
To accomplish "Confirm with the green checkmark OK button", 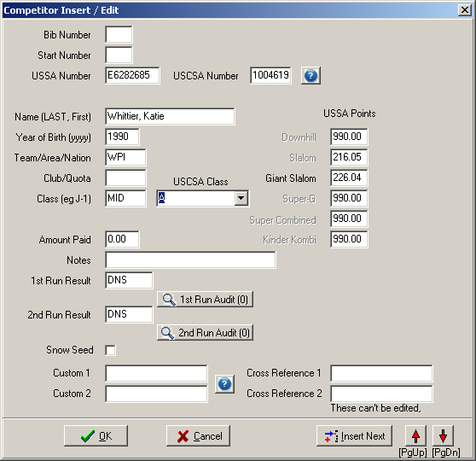I will [96, 435].
